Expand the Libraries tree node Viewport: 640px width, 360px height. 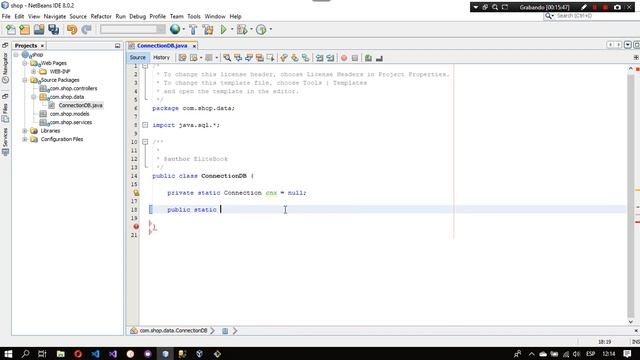pyautogui.click(x=25, y=131)
